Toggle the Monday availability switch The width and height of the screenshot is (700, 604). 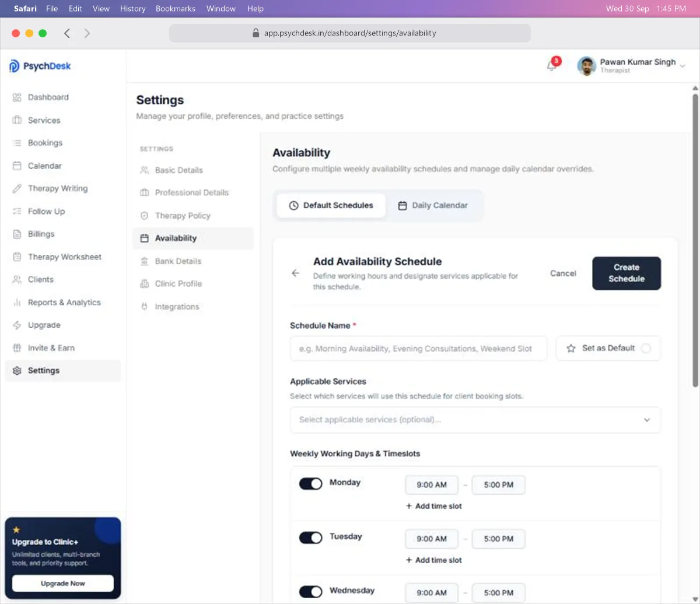311,484
